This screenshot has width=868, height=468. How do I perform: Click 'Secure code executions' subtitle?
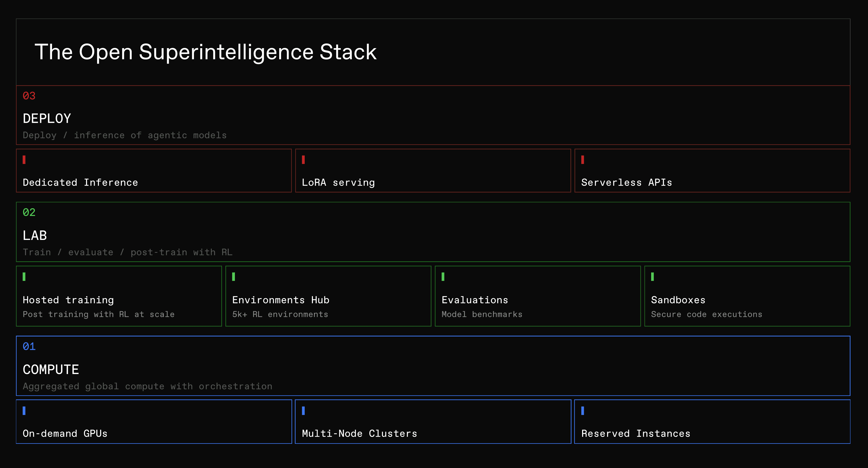(707, 314)
